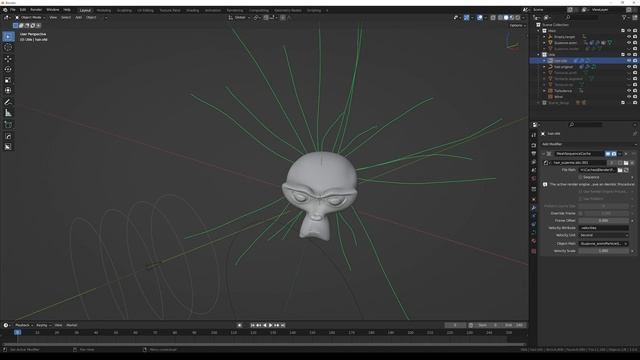The height and width of the screenshot is (360, 640).
Task: Select the Annotate pencil tool
Action: point(8,102)
